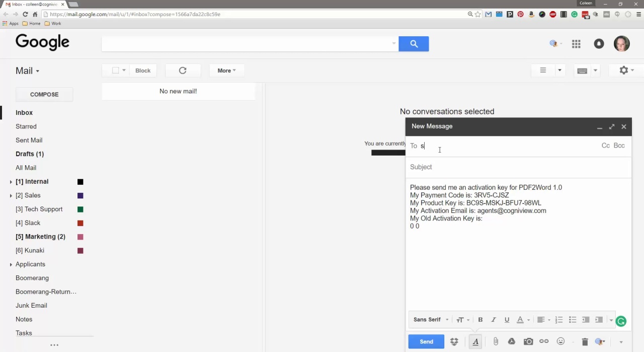Open Sent Mail
Image resolution: width=644 pixels, height=352 pixels.
29,140
